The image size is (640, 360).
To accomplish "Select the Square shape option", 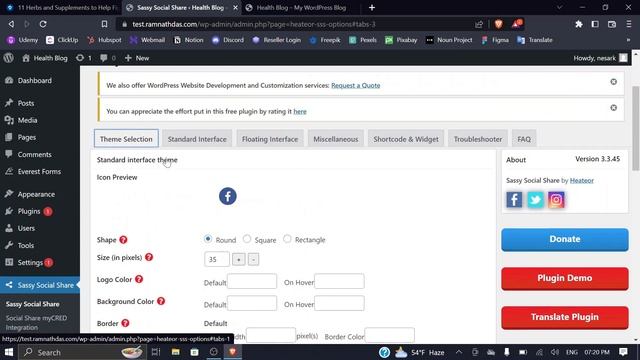I will (x=247, y=239).
